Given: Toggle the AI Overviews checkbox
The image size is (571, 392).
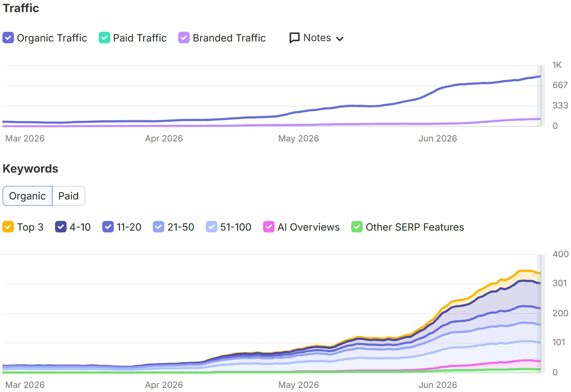Looking at the screenshot, I should 269,227.
